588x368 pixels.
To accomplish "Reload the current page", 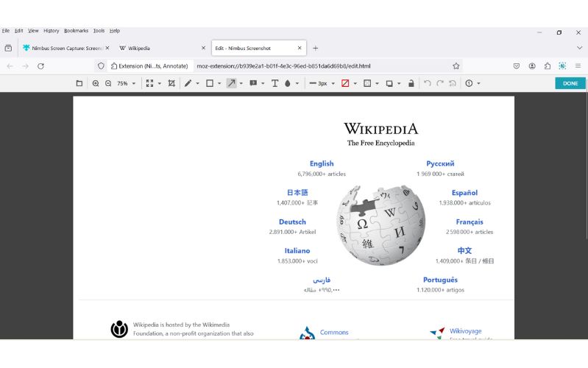I will click(x=40, y=66).
